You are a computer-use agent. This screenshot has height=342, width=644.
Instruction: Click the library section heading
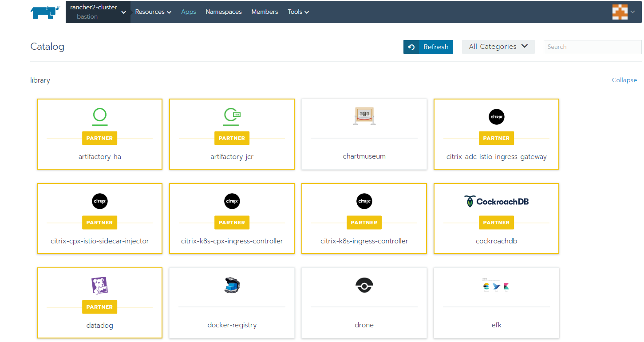pyautogui.click(x=40, y=80)
